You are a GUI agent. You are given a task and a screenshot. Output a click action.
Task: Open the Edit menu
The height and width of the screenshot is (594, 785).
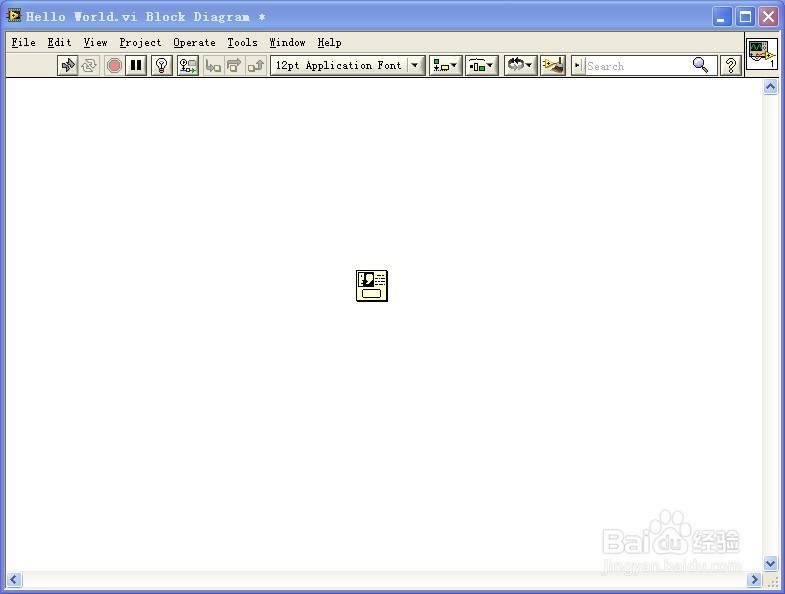[x=60, y=43]
